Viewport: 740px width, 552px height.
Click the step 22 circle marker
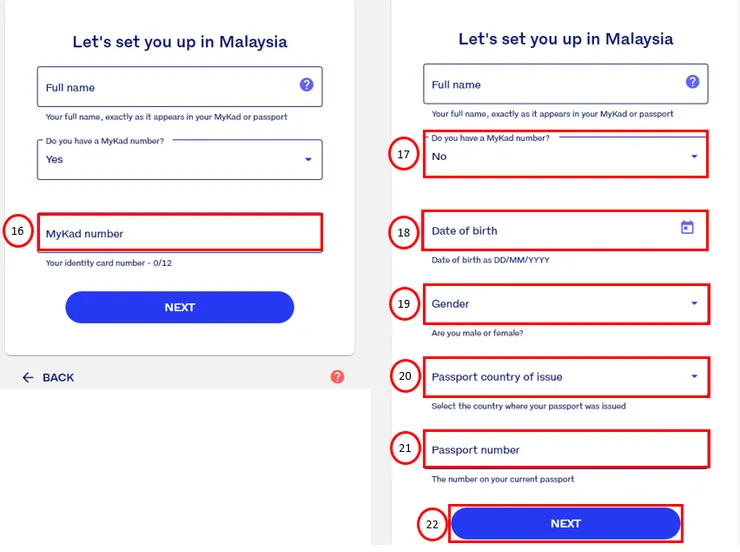point(432,525)
